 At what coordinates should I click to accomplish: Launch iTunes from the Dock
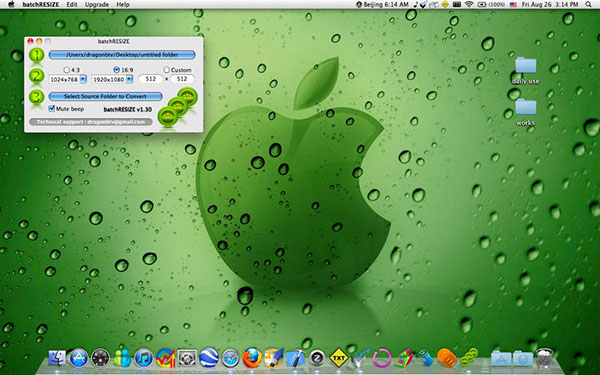144,358
